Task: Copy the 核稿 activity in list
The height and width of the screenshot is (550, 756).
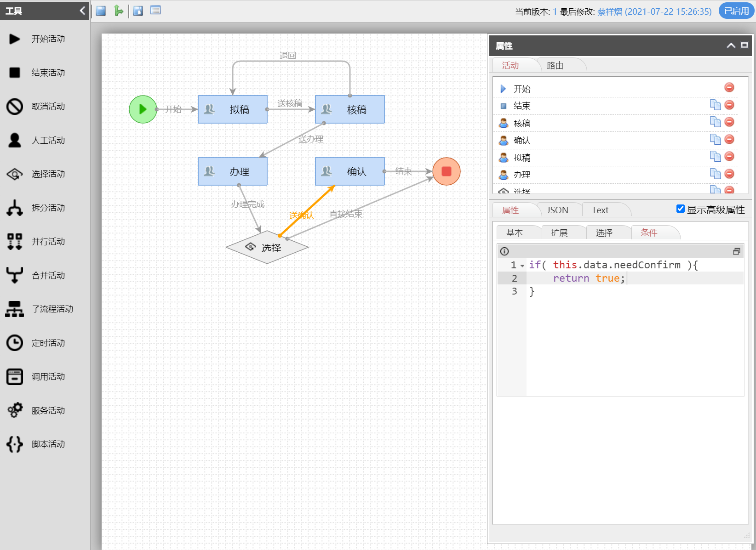Action: click(x=715, y=122)
